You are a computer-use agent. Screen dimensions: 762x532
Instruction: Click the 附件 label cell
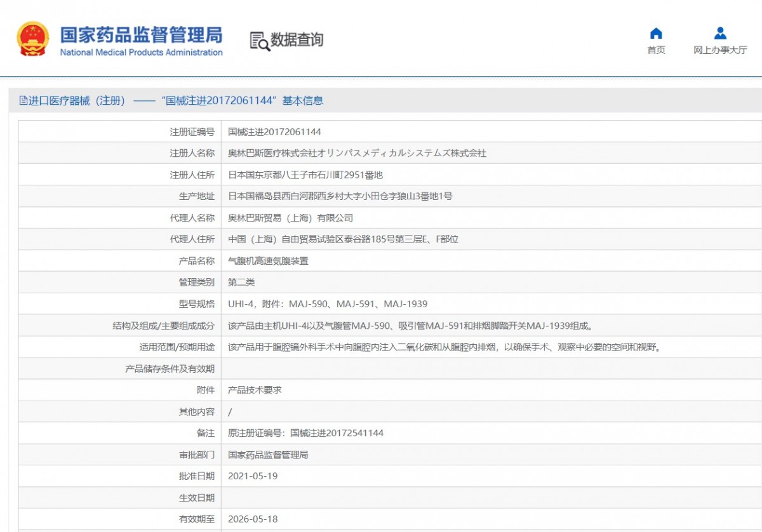click(120, 390)
